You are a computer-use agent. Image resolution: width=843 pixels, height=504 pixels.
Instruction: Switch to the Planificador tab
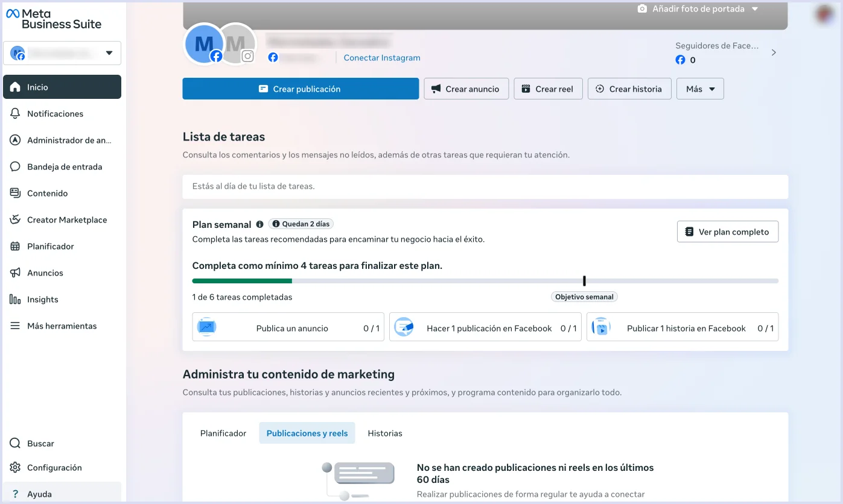tap(223, 433)
